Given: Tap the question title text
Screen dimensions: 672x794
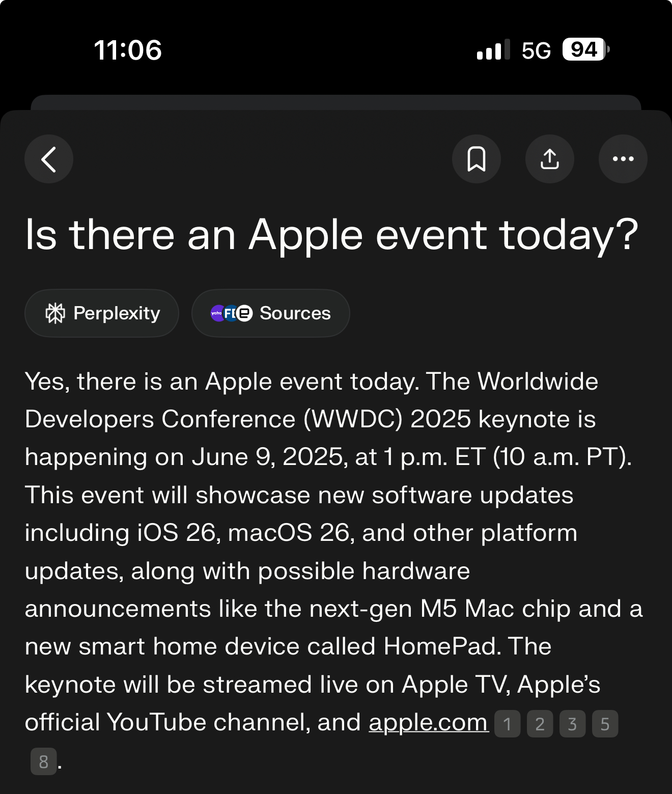Looking at the screenshot, I should 331,235.
